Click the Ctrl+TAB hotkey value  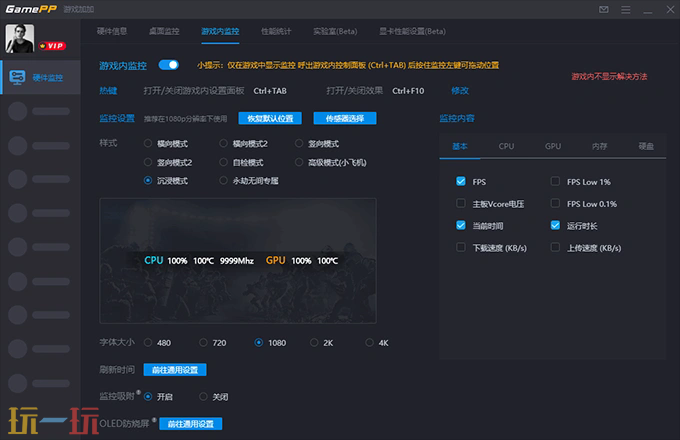[270, 91]
